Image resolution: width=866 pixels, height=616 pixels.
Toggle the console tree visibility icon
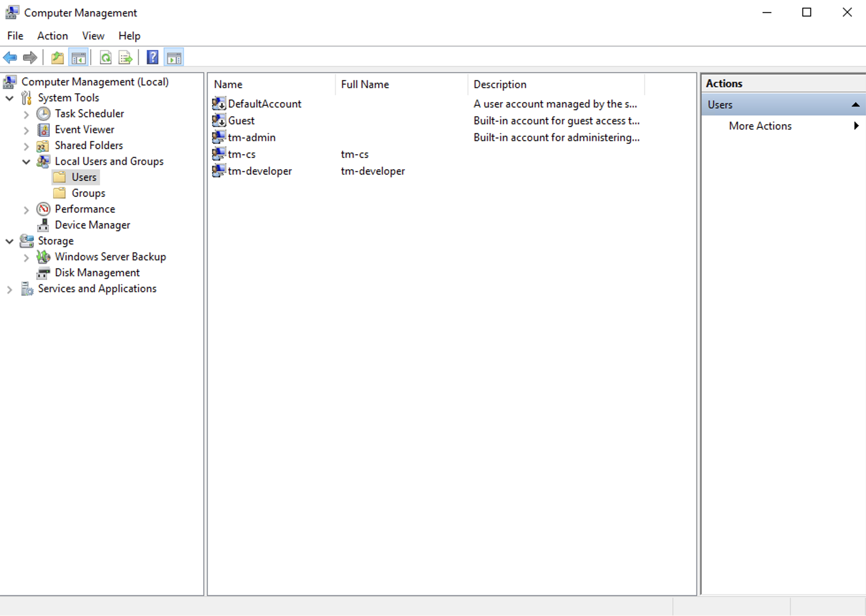point(79,57)
